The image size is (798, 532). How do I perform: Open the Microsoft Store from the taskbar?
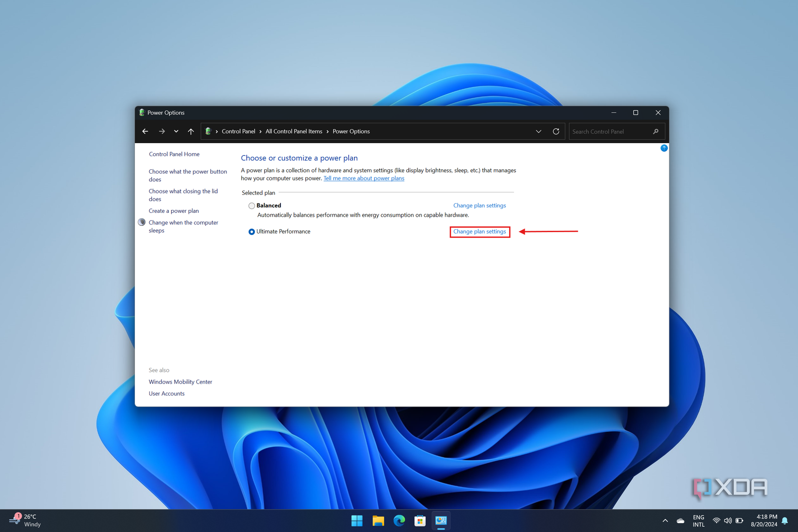pyautogui.click(x=420, y=520)
